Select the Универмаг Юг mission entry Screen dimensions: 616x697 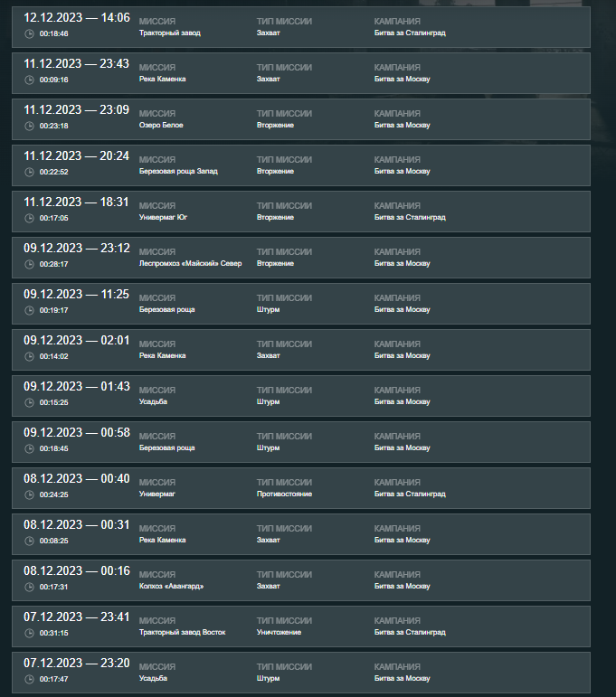coord(163,217)
